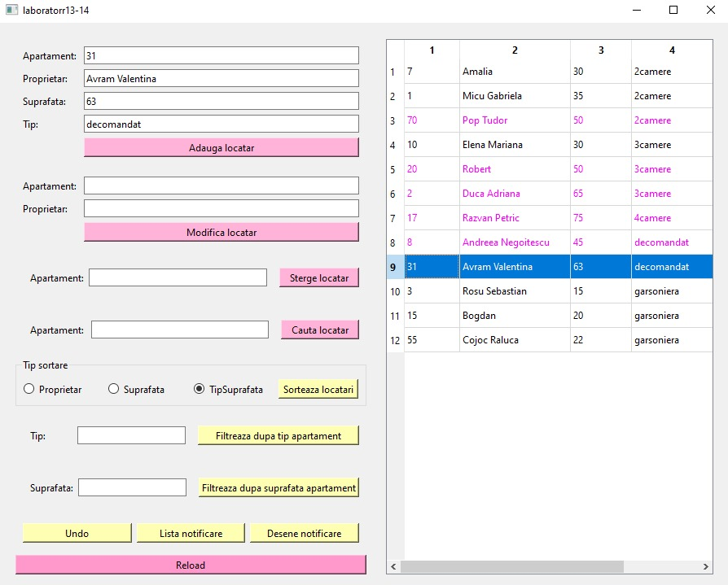This screenshot has width=728, height=585.
Task: Click the Undo button
Action: click(77, 533)
